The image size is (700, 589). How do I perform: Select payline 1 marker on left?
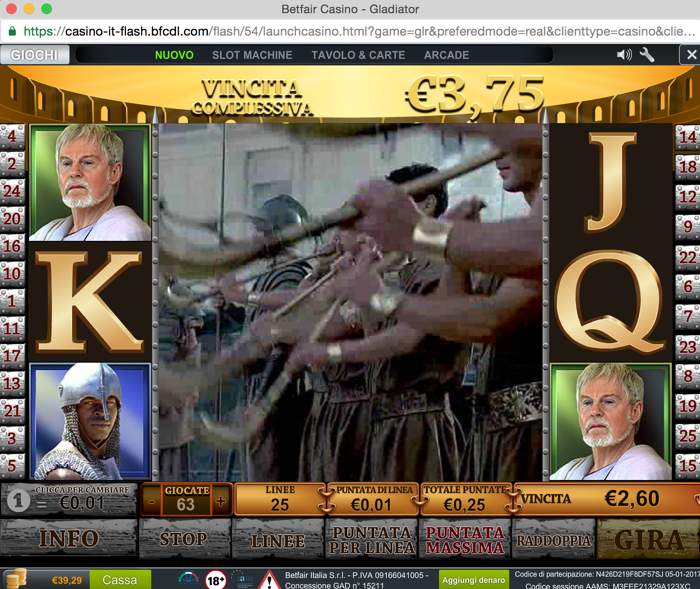(x=12, y=301)
